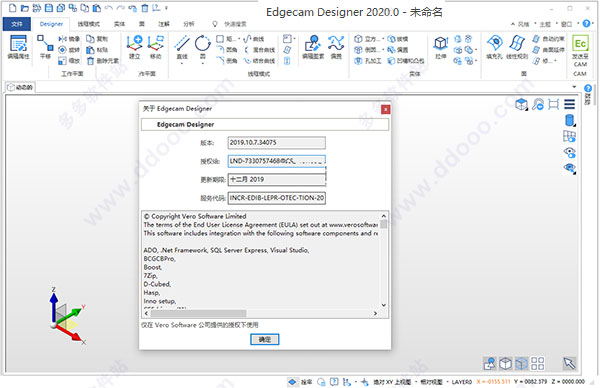Screen dimensions: 600x388
Task: Select the 孔加工 hole tool
Action: pos(368,60)
